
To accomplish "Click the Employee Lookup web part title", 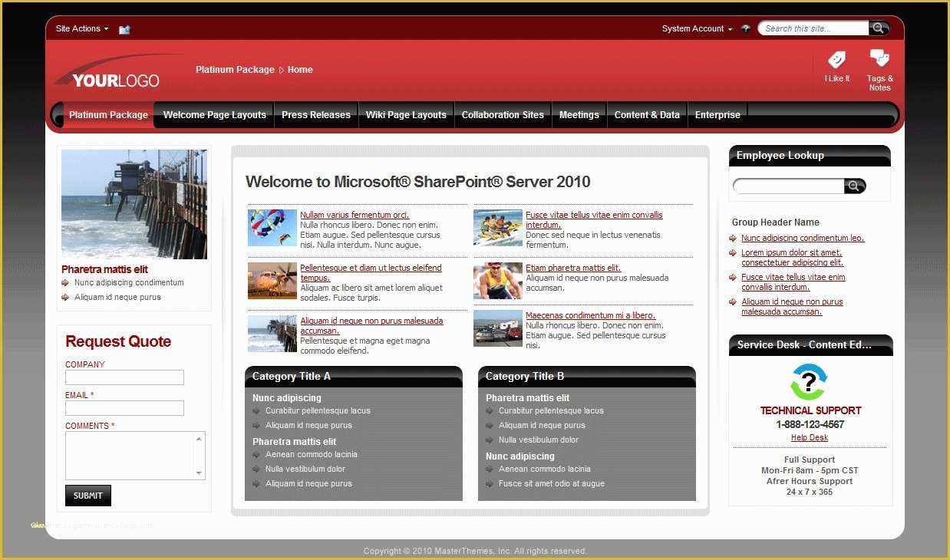I will [780, 156].
